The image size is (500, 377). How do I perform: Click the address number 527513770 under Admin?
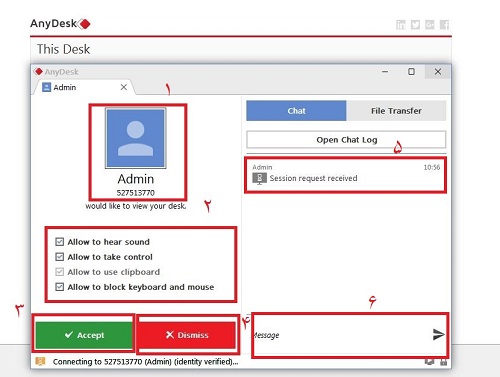pyautogui.click(x=135, y=193)
